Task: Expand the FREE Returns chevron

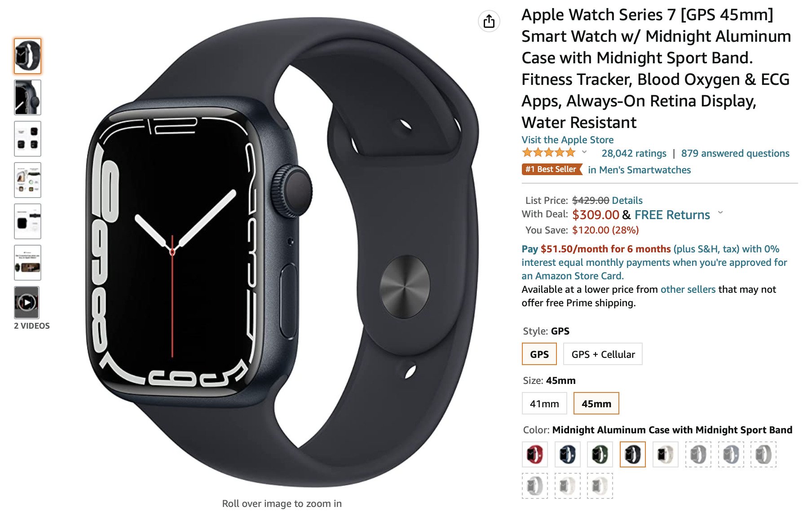Action: point(721,213)
